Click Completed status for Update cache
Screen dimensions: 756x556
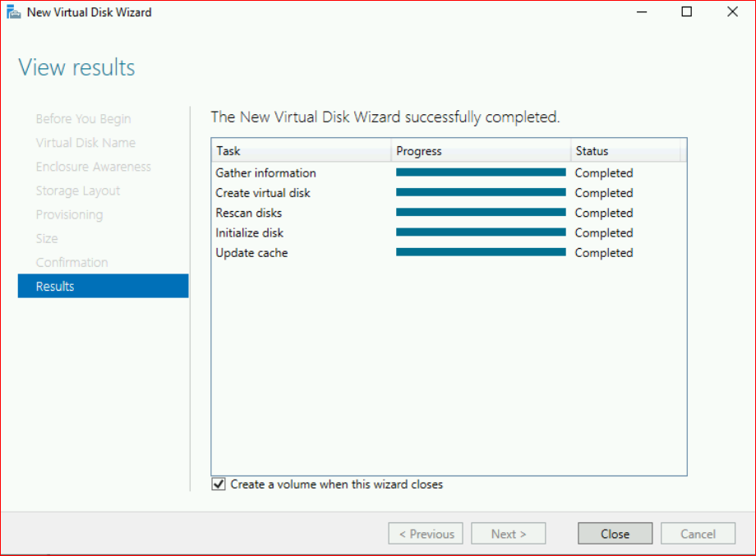pos(604,253)
